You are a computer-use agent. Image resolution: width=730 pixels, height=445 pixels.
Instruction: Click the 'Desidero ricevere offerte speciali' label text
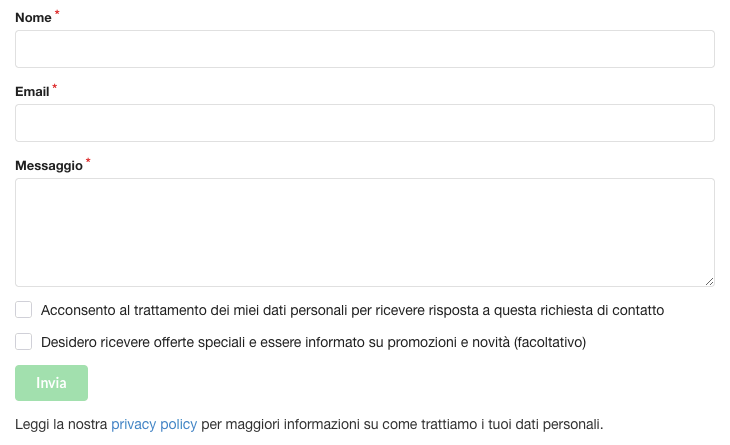point(150,342)
